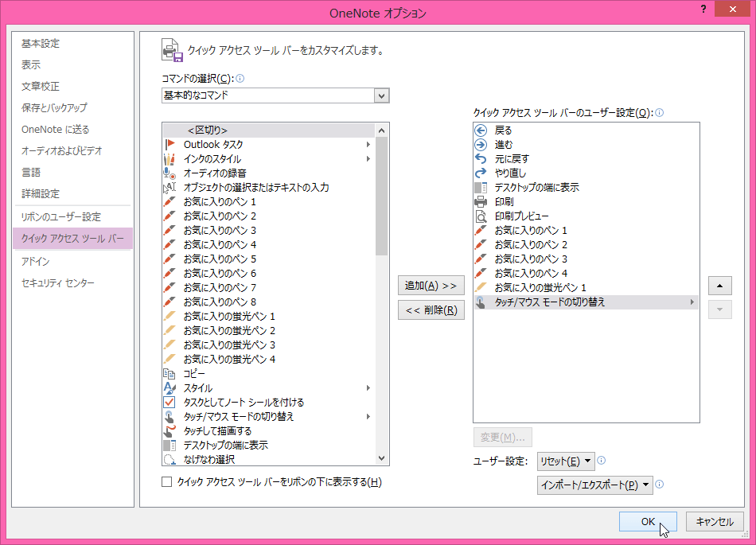This screenshot has width=756, height=545.
Task: Open OneNote に送る page
Action: click(56, 129)
